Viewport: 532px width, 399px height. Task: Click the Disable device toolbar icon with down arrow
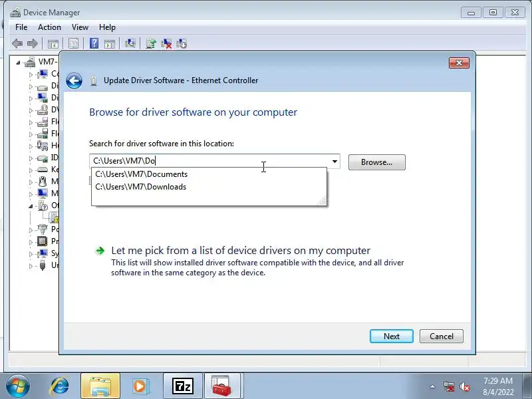[182, 43]
